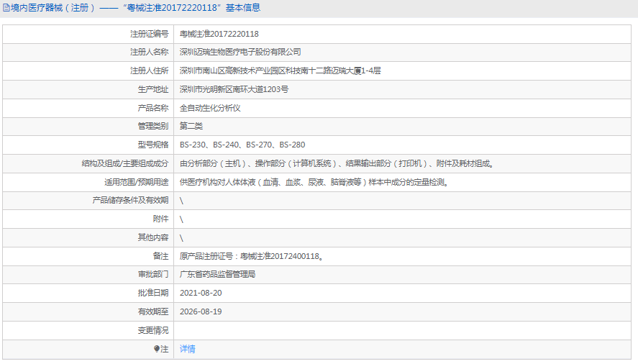Click the expiry date 2026-08-19
The image size is (638, 364).
[201, 312]
